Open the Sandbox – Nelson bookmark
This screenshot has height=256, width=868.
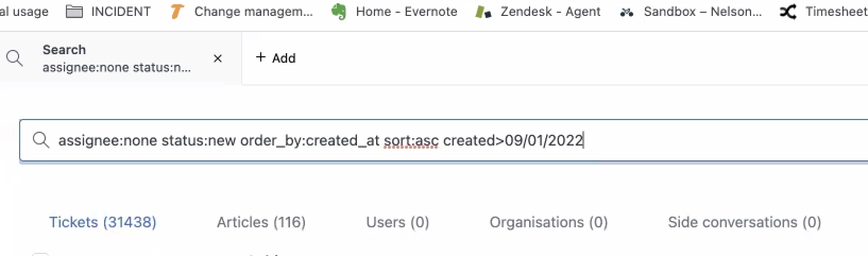[691, 12]
